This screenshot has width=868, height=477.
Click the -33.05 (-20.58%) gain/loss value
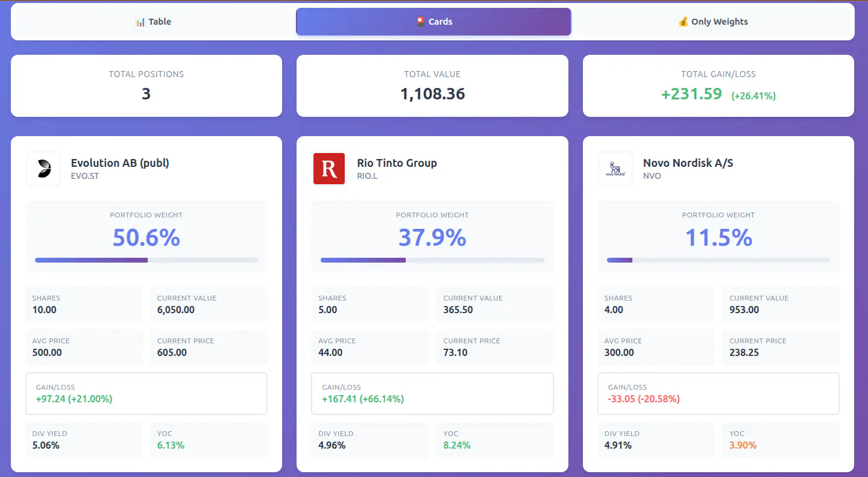[644, 399]
